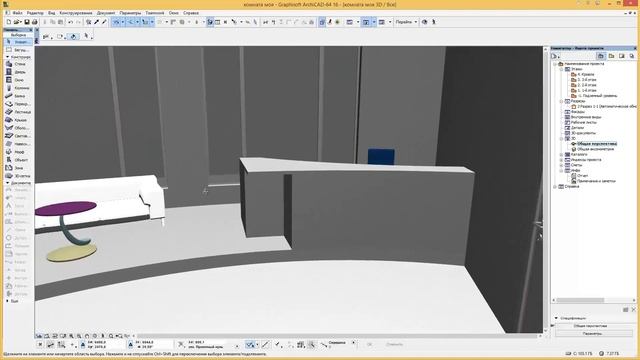Click the Pick Up Parameters eyedropper icon
The width and height of the screenshot is (640, 360).
[x=97, y=22]
